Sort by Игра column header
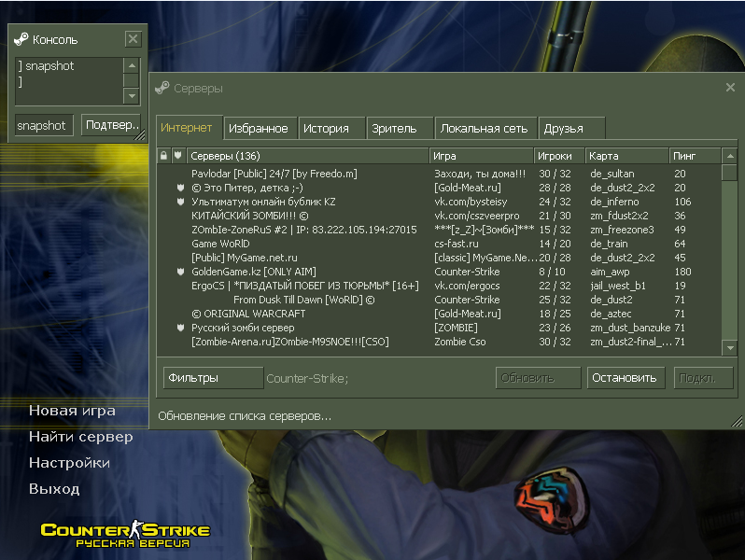This screenshot has height=560, width=745. pos(481,156)
